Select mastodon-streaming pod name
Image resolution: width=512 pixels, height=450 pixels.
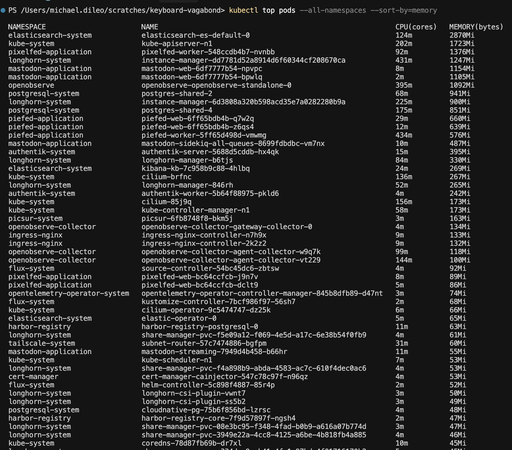(214, 352)
